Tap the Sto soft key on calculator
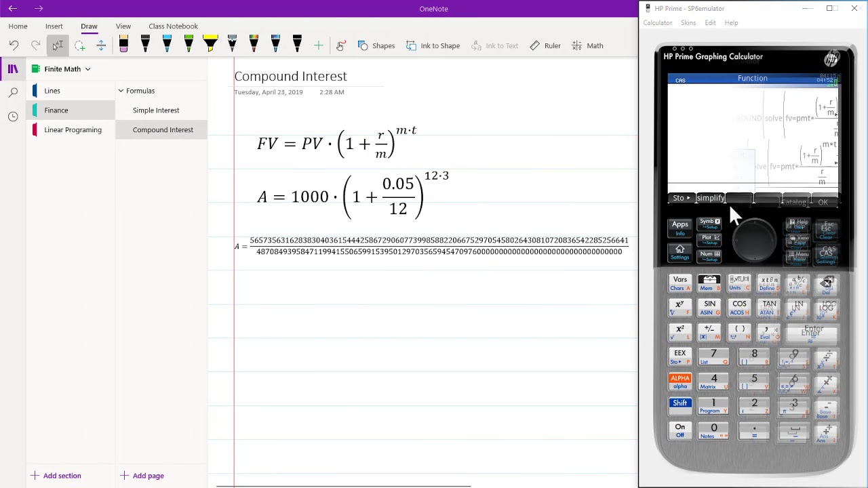 pyautogui.click(x=681, y=198)
